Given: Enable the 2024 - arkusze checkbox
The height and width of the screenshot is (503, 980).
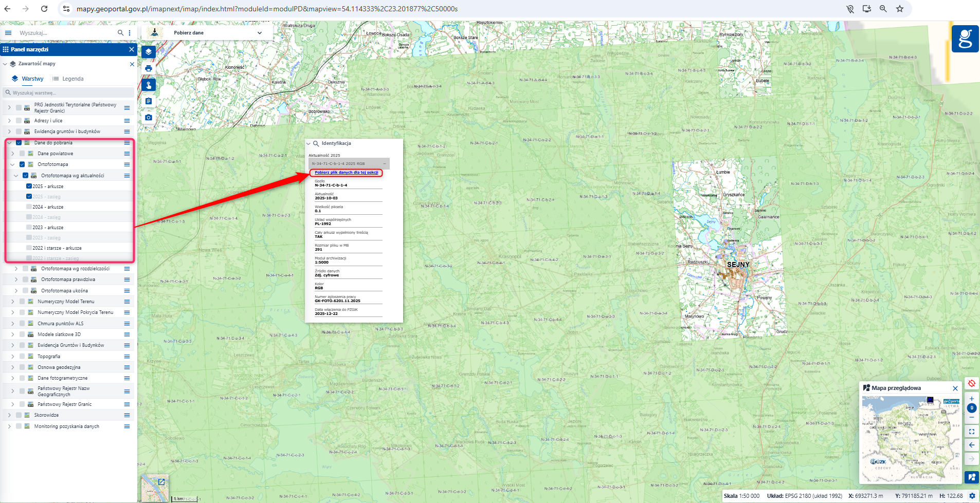Looking at the screenshot, I should click(29, 207).
